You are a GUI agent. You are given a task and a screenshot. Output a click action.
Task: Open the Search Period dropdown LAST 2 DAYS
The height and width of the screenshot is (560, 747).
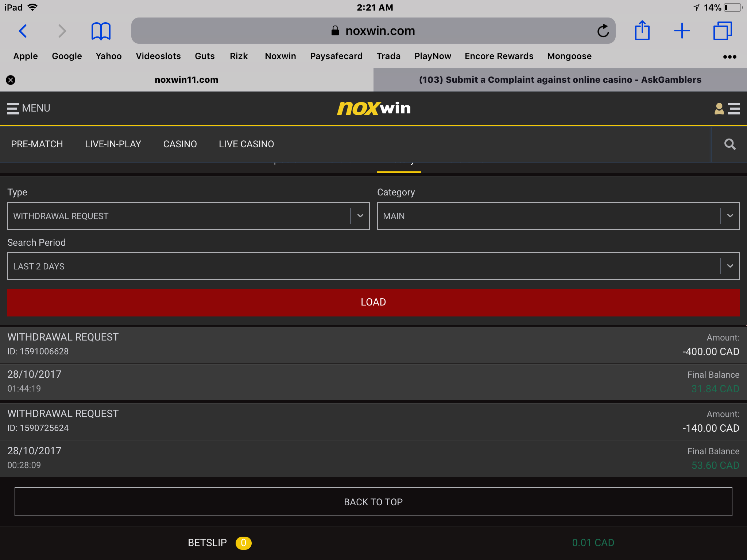coord(373,266)
